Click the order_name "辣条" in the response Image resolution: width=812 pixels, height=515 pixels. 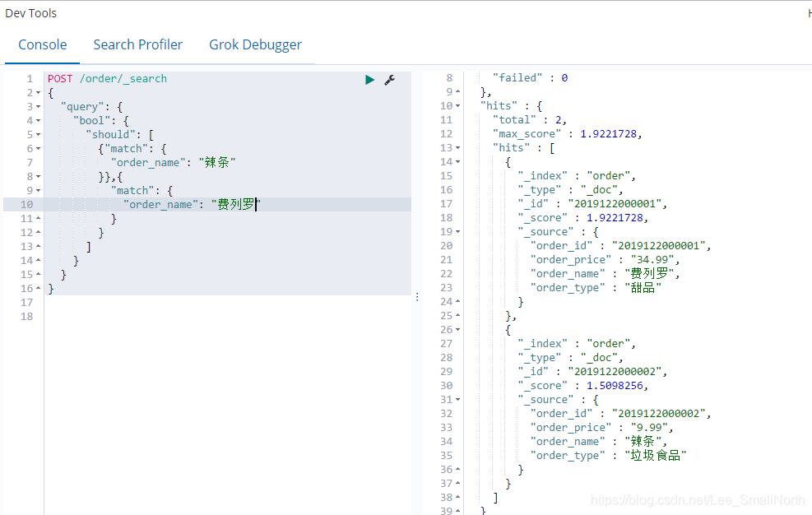(643, 442)
